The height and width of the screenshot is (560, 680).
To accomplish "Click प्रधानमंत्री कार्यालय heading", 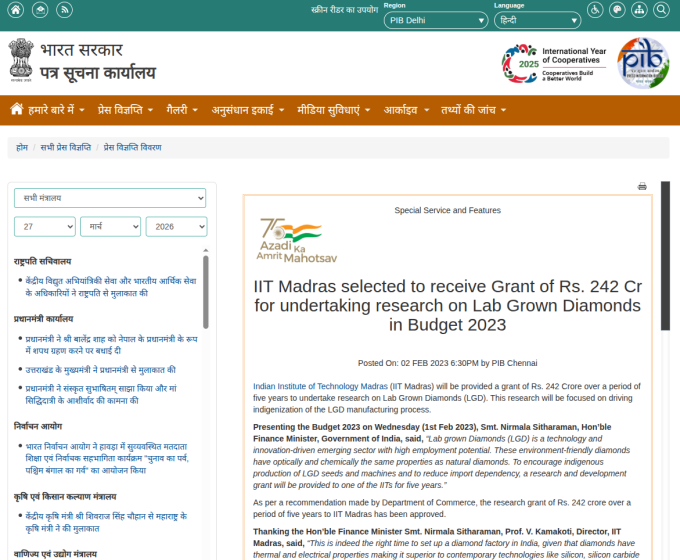I will [43, 319].
